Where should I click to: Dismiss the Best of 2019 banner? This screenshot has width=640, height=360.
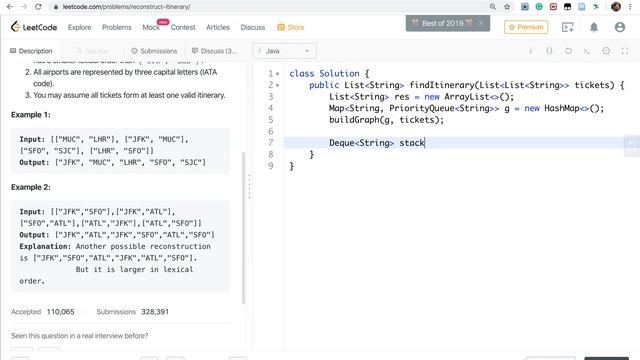click(x=481, y=23)
